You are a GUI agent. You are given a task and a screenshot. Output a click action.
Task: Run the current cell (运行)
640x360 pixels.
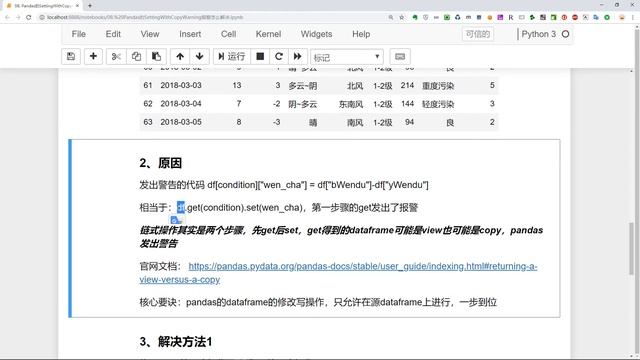pos(231,56)
